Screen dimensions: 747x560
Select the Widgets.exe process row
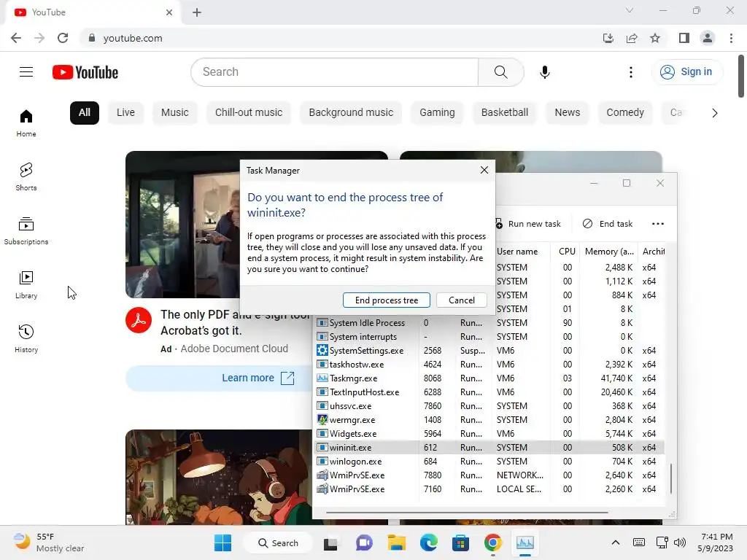pos(489,434)
